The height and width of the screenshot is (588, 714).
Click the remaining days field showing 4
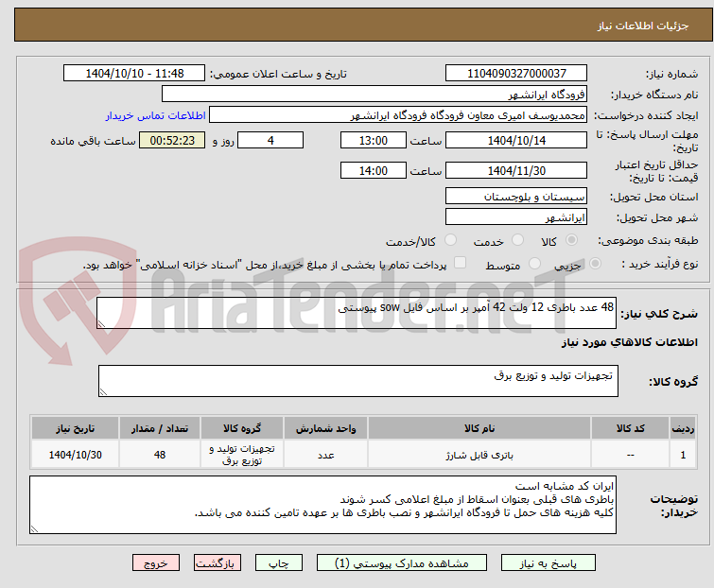[x=270, y=140]
